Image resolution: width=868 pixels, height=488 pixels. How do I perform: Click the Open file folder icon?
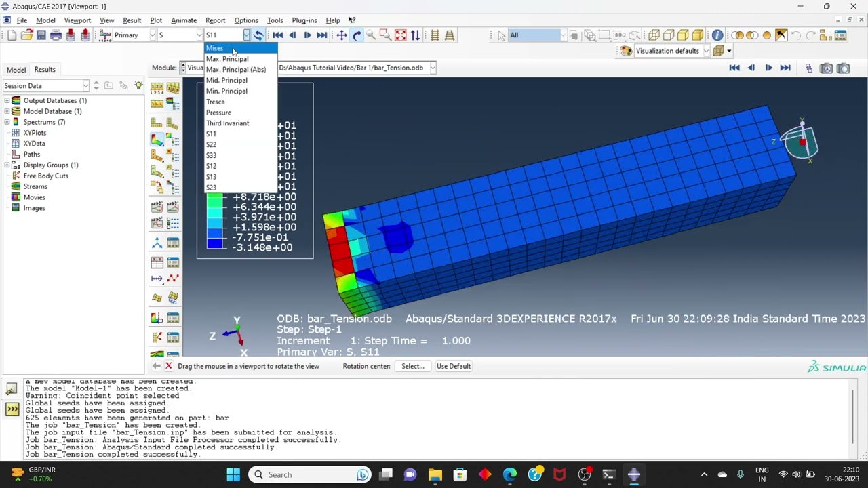(x=26, y=35)
